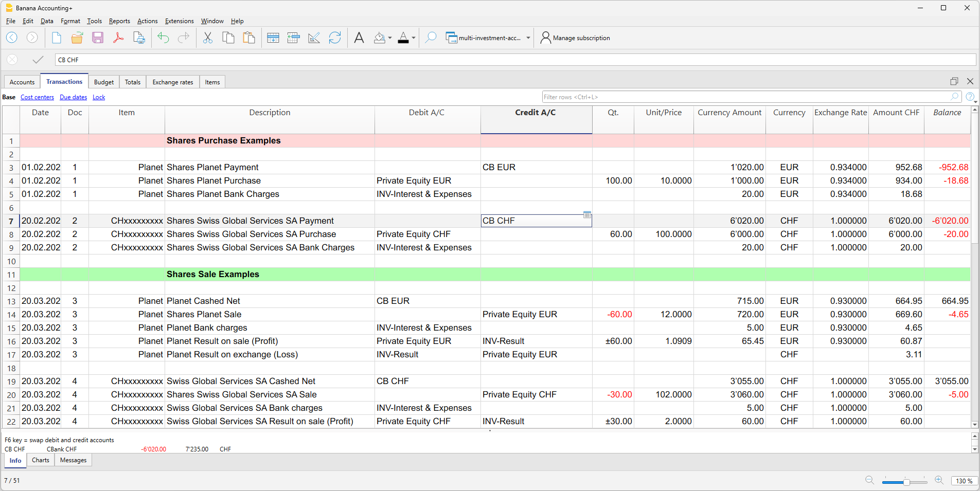The image size is (980, 491).
Task: Open the Messages tab in bottom panel
Action: click(73, 460)
